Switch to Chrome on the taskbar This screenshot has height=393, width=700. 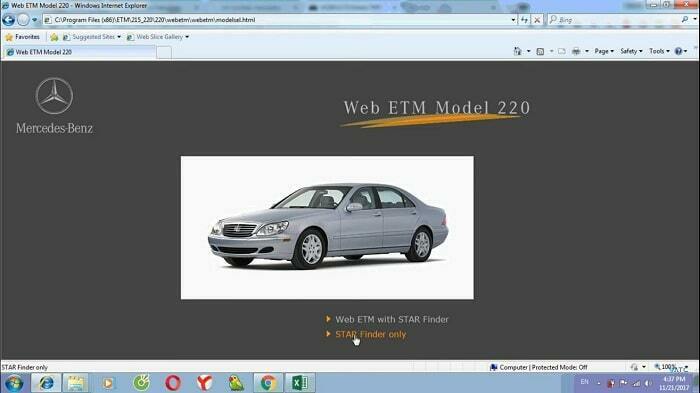(268, 383)
